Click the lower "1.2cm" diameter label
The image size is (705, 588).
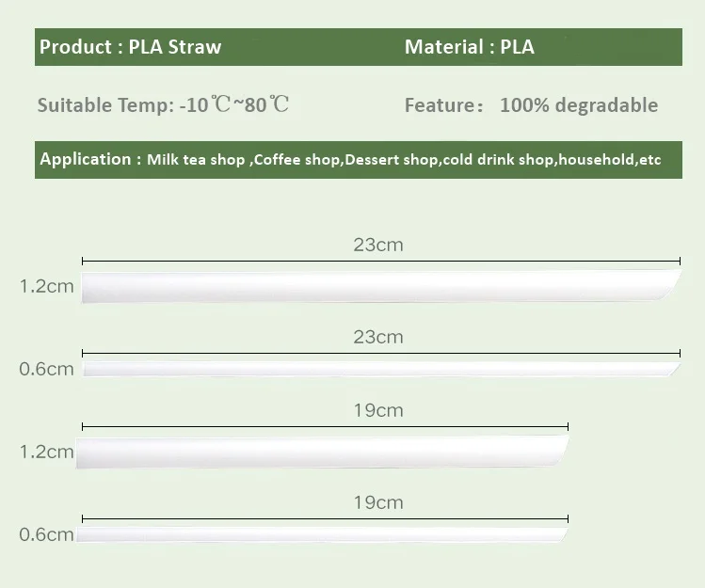click(x=46, y=452)
